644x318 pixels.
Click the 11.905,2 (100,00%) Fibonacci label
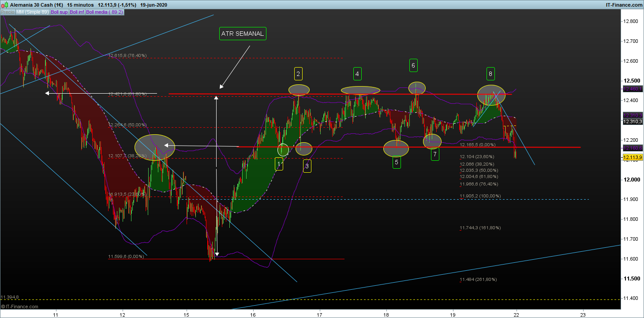480,196
